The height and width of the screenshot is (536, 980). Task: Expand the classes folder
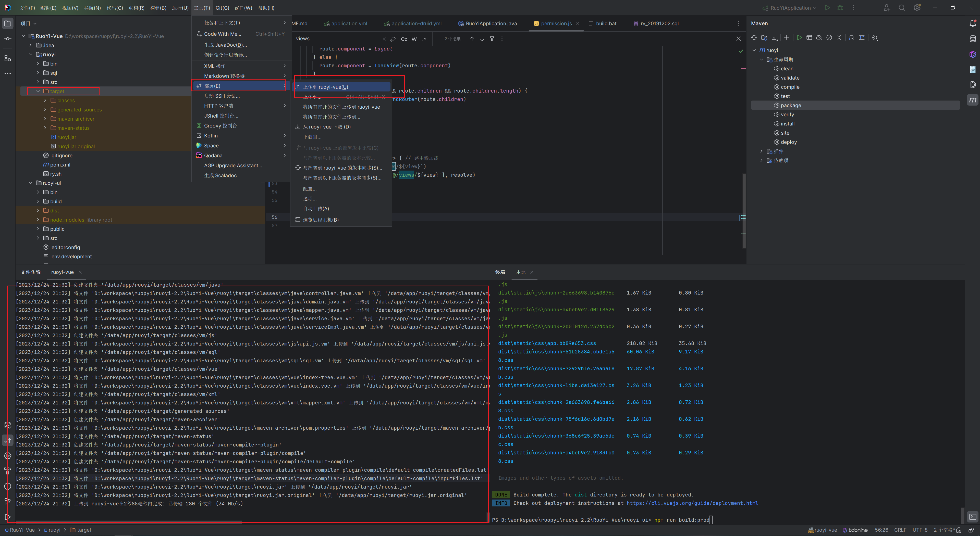(x=45, y=100)
